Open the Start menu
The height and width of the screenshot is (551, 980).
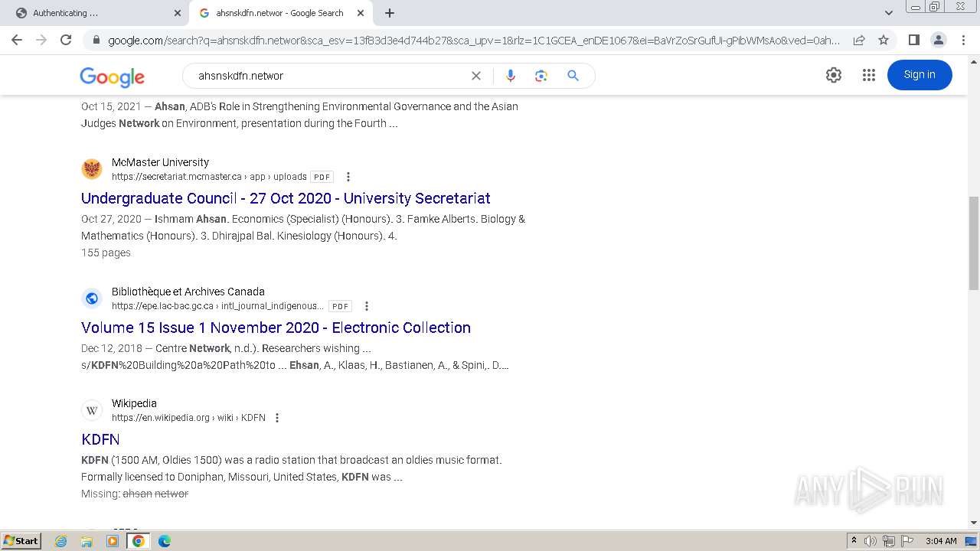pos(21,541)
